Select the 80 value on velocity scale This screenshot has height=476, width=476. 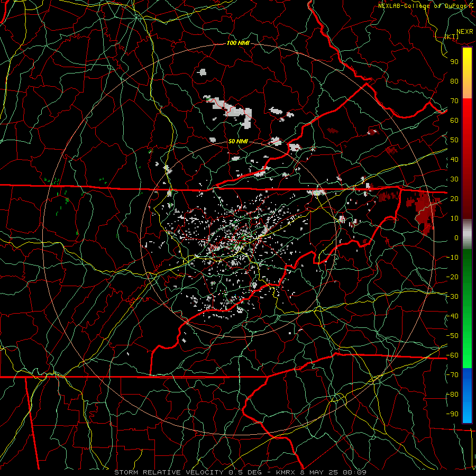coord(454,81)
